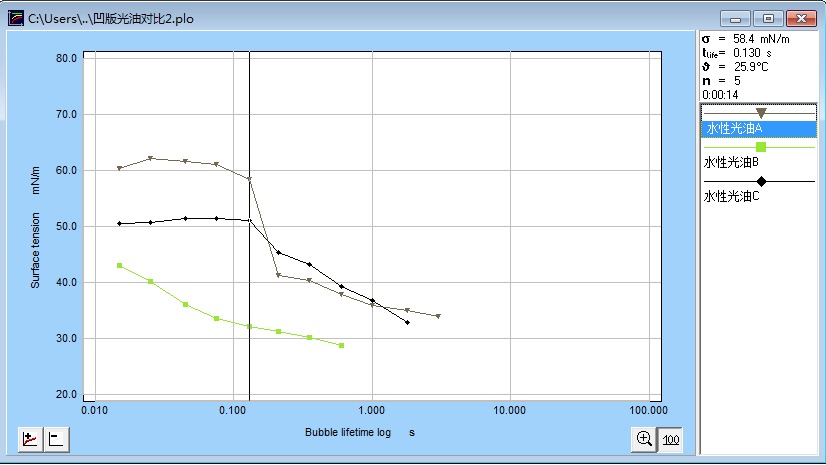Maximize the plot window
This screenshot has width=826, height=465.
tap(768, 18)
